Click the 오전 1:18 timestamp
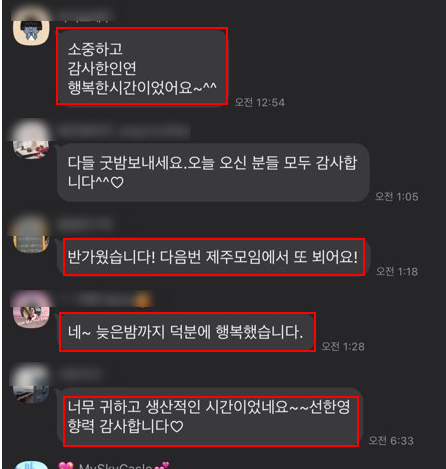446x469 pixels. 397,272
